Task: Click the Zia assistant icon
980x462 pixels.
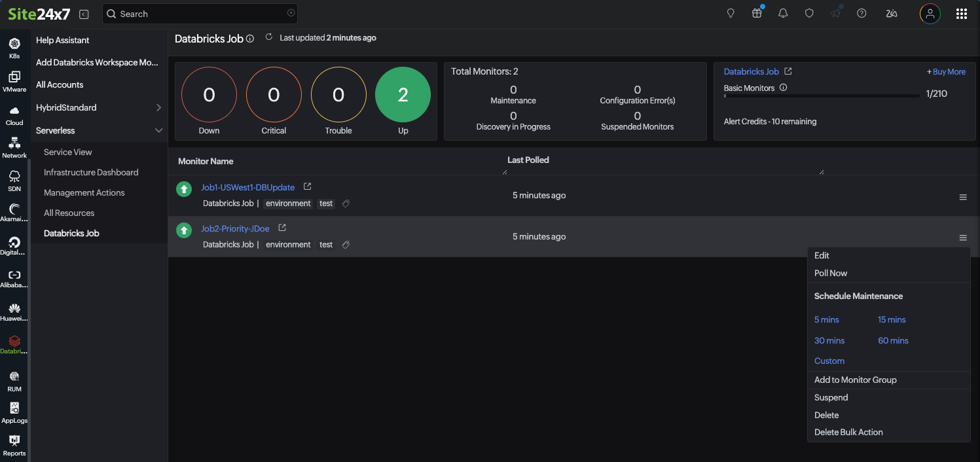Action: pos(891,13)
